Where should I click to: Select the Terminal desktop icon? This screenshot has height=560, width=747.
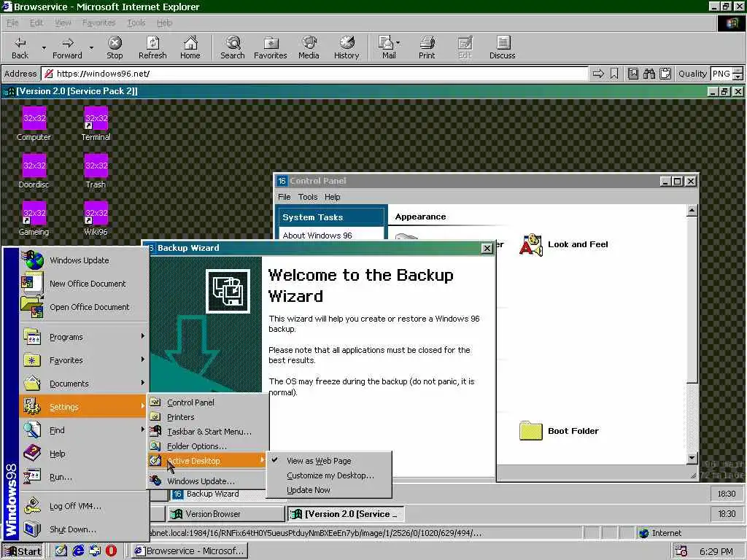click(x=96, y=124)
